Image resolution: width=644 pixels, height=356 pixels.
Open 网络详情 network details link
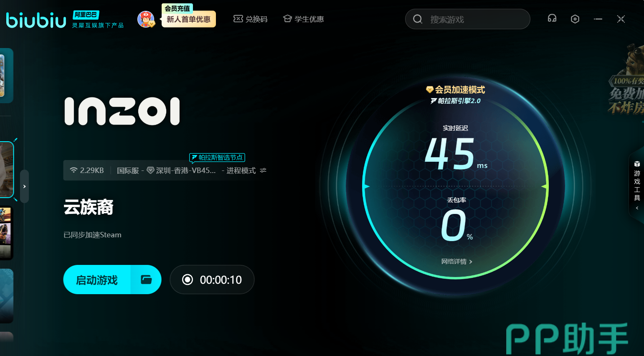456,262
